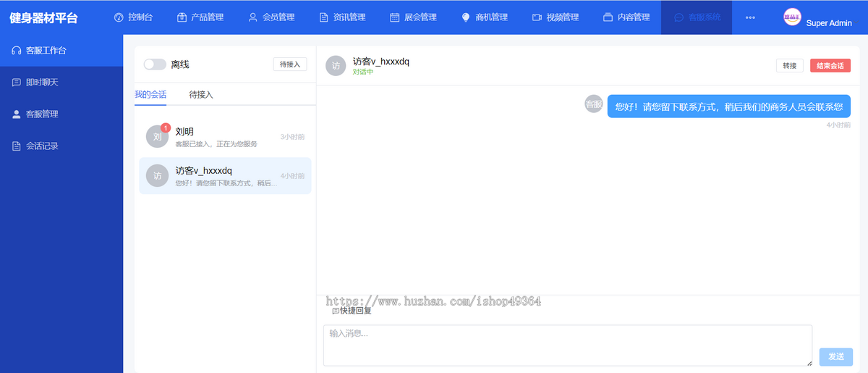Switch to the 我的会话 tab
This screenshot has width=868, height=373.
[x=150, y=95]
